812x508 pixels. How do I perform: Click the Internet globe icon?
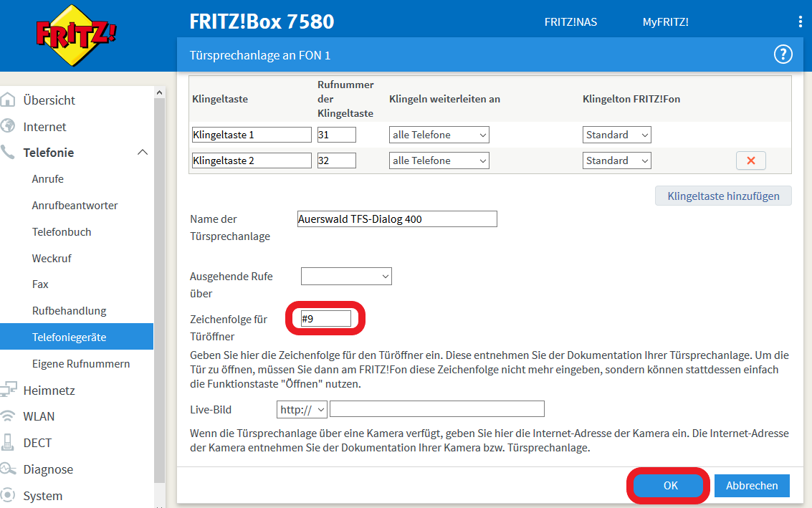point(9,127)
